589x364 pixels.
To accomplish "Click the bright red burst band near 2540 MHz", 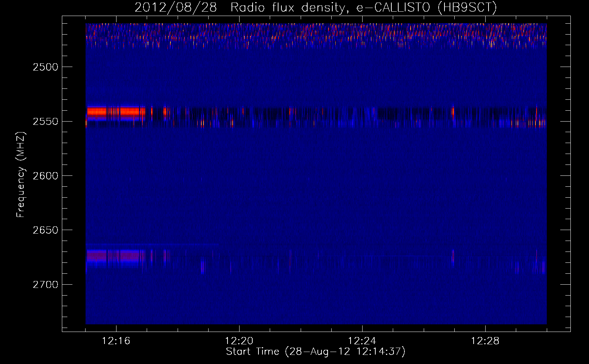I will pos(116,112).
